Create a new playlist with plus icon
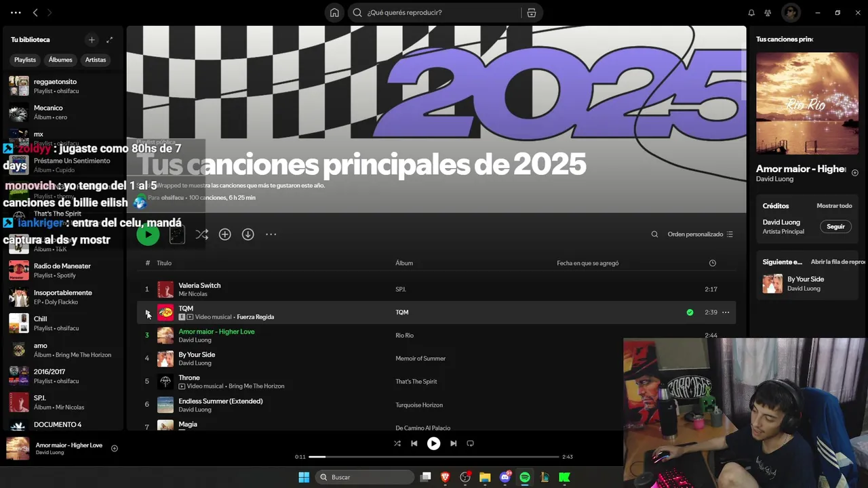The image size is (868, 488). point(92,39)
